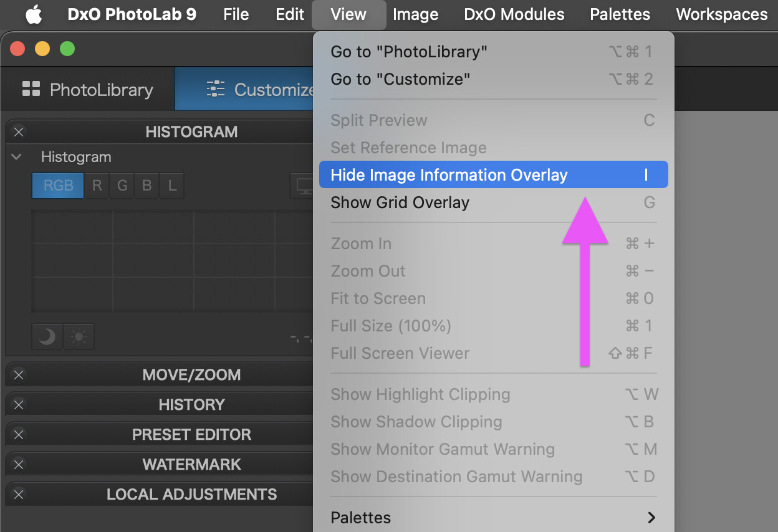Show the L luminance channel in histogram
778x532 pixels.
(171, 186)
